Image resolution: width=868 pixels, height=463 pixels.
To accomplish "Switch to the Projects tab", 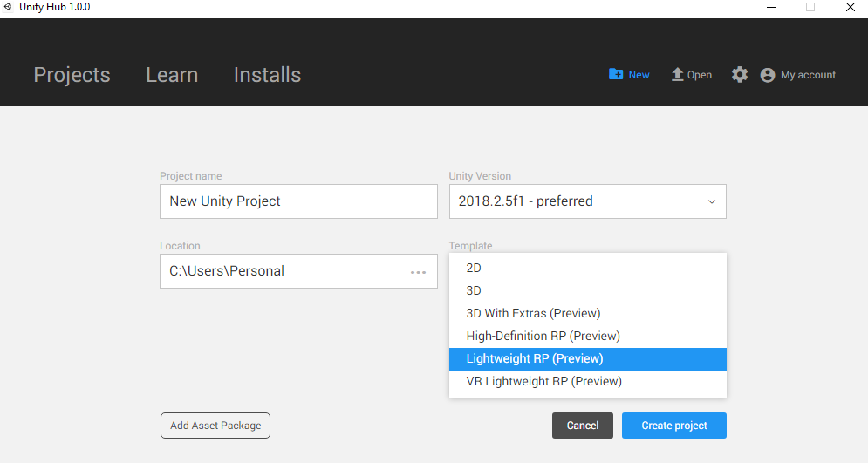I will pos(72,75).
